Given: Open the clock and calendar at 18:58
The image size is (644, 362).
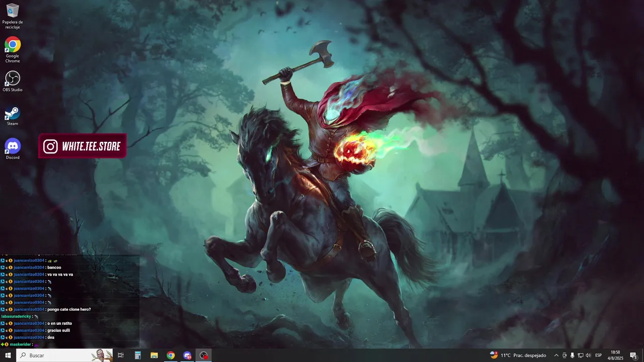Looking at the screenshot, I should [616, 355].
